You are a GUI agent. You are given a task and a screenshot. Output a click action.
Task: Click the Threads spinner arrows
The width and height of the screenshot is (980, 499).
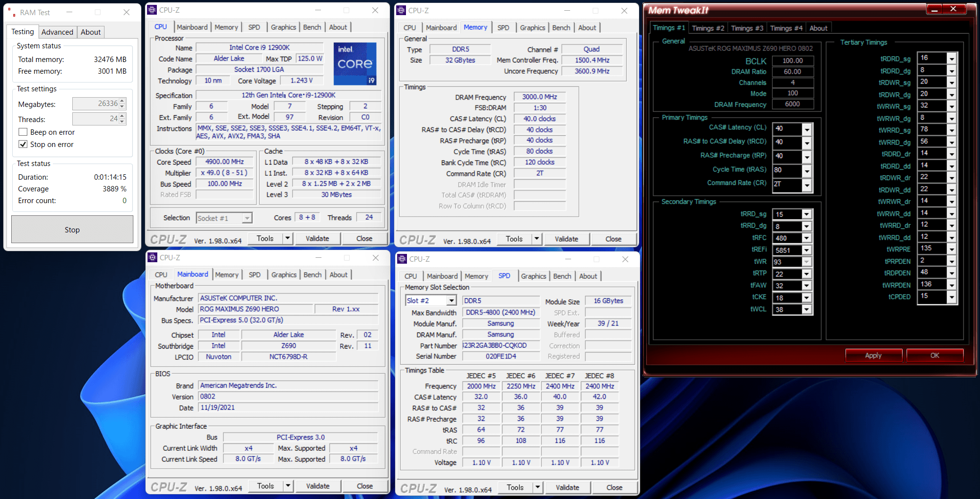[122, 119]
